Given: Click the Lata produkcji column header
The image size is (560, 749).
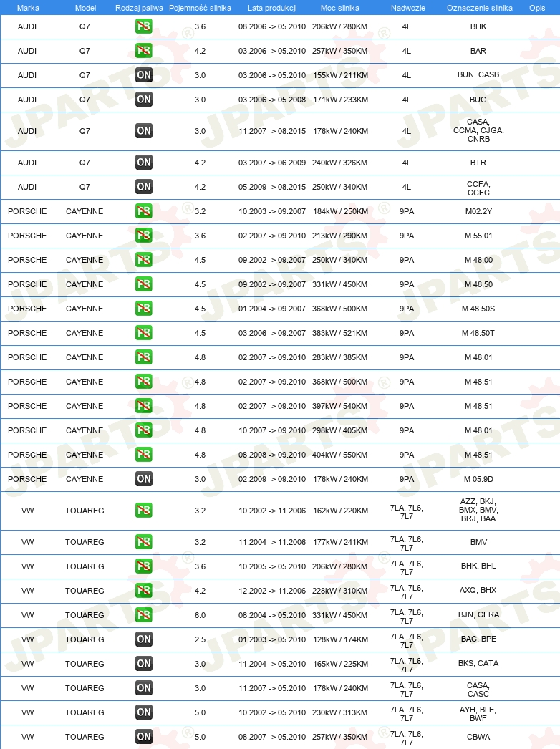Looking at the screenshot, I should [272, 8].
